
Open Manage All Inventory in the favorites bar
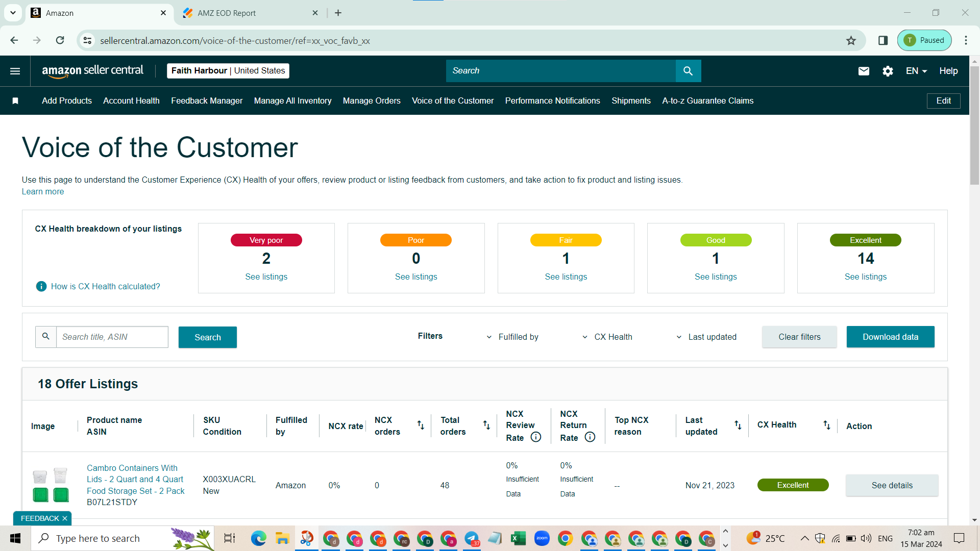point(293,101)
